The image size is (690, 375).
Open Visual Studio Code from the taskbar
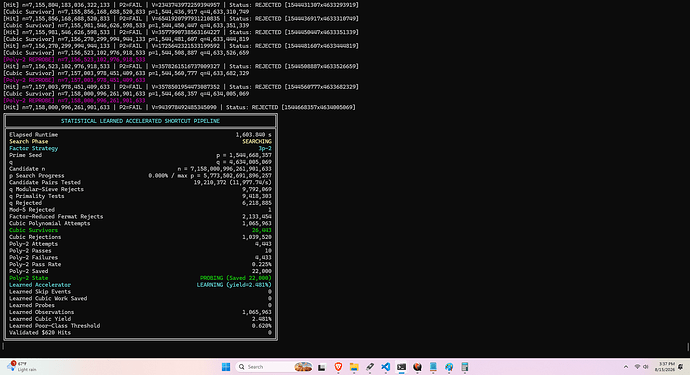[385, 367]
